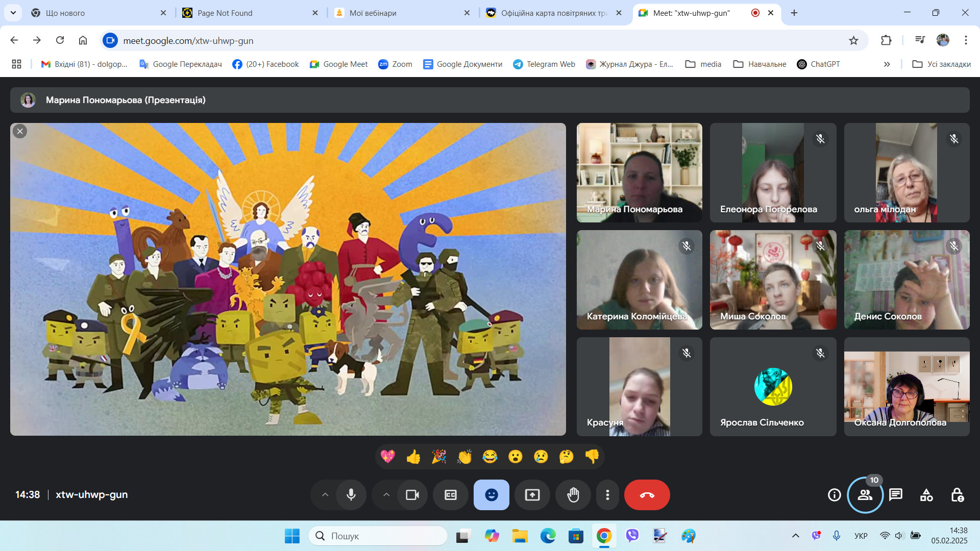Send the crying face reaction

pos(541,456)
